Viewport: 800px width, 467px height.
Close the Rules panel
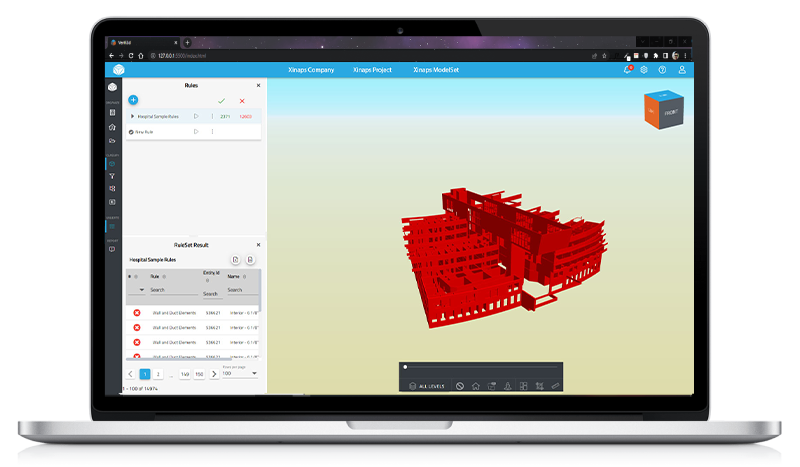258,85
